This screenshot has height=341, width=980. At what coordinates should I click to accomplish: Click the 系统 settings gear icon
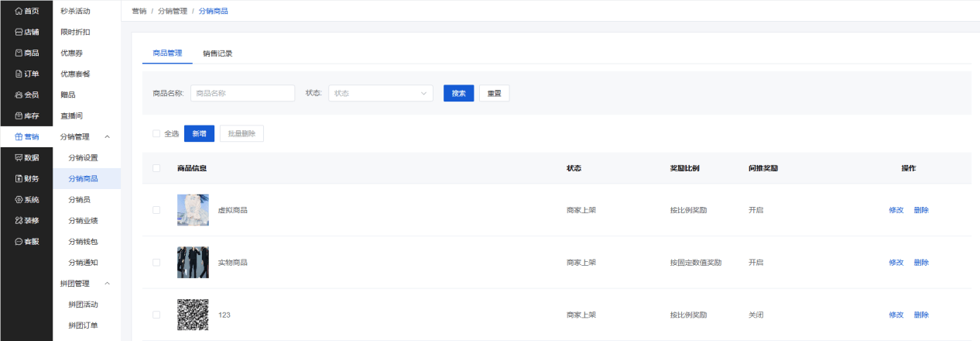(x=19, y=199)
